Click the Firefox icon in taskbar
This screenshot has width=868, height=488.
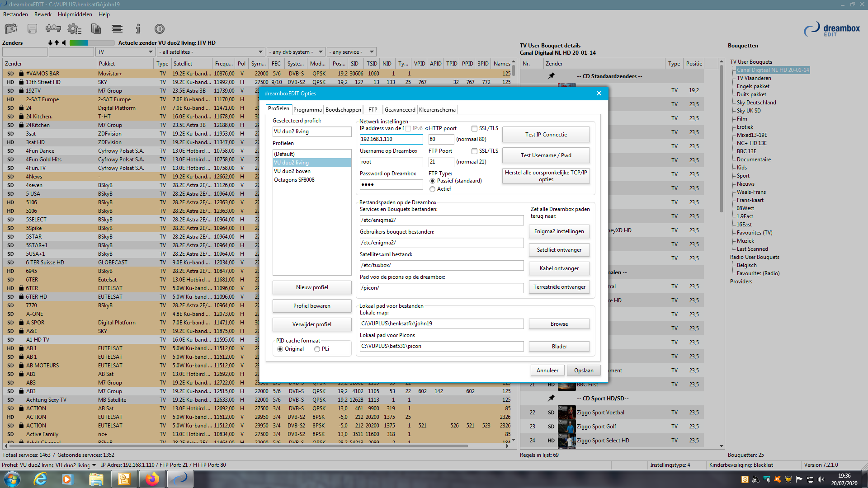(x=152, y=479)
